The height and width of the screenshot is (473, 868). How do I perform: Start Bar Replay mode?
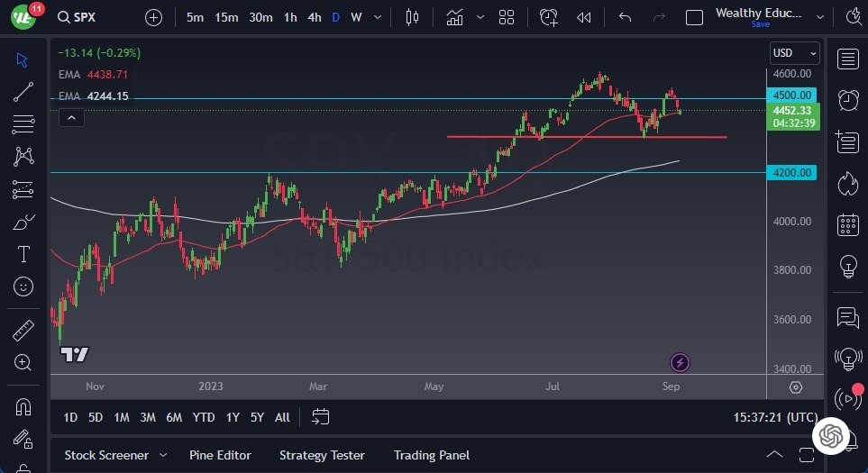[584, 17]
